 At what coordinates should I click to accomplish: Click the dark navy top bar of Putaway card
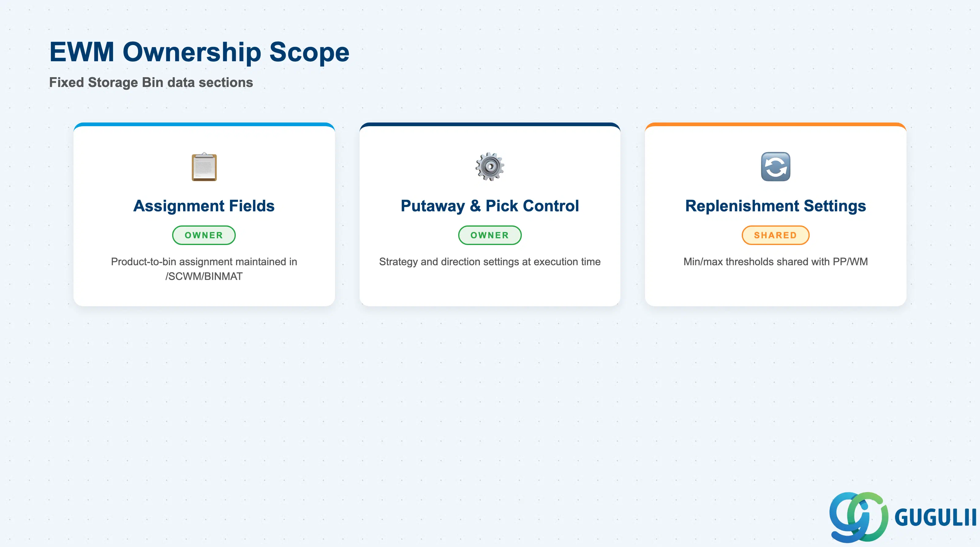[x=490, y=124]
